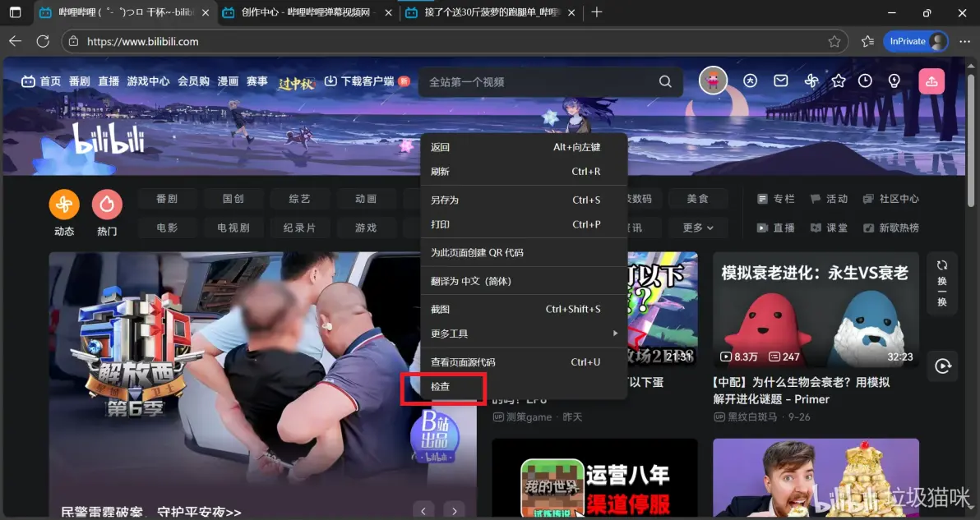This screenshot has width=980, height=520.
Task: Open the 新歌热榜 link
Action: pos(890,228)
